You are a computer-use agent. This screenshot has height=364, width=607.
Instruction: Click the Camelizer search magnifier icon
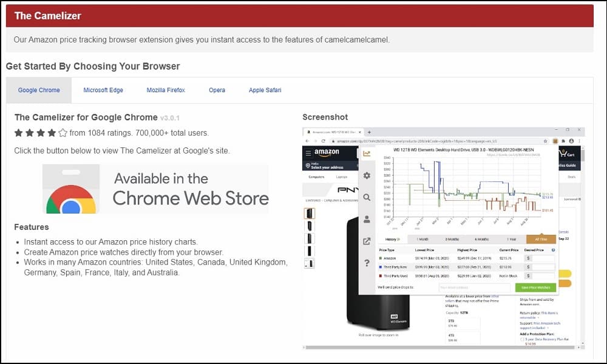(367, 197)
